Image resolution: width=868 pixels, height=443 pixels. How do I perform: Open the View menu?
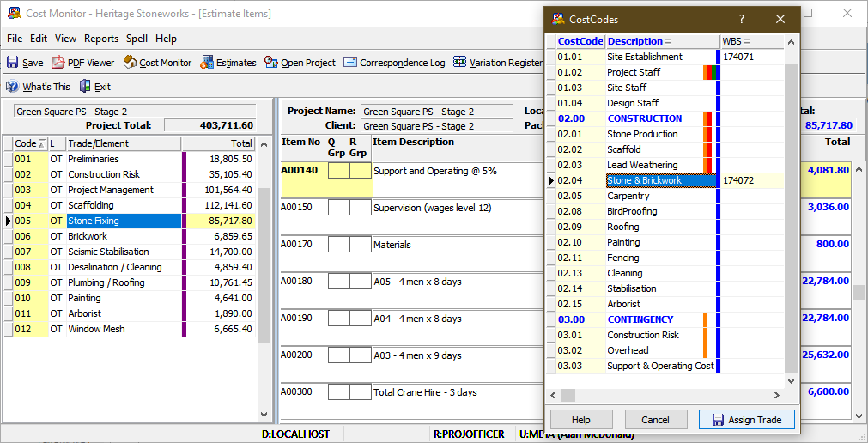tap(65, 39)
